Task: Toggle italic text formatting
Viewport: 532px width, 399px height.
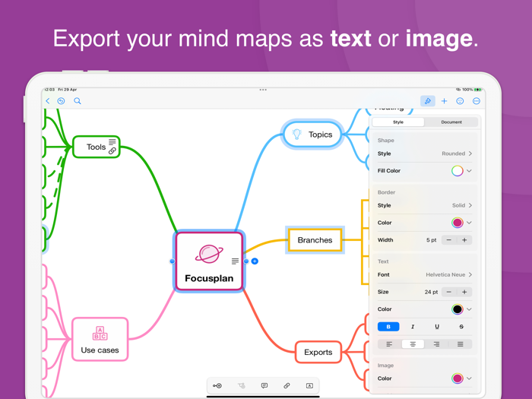Action: point(413,326)
